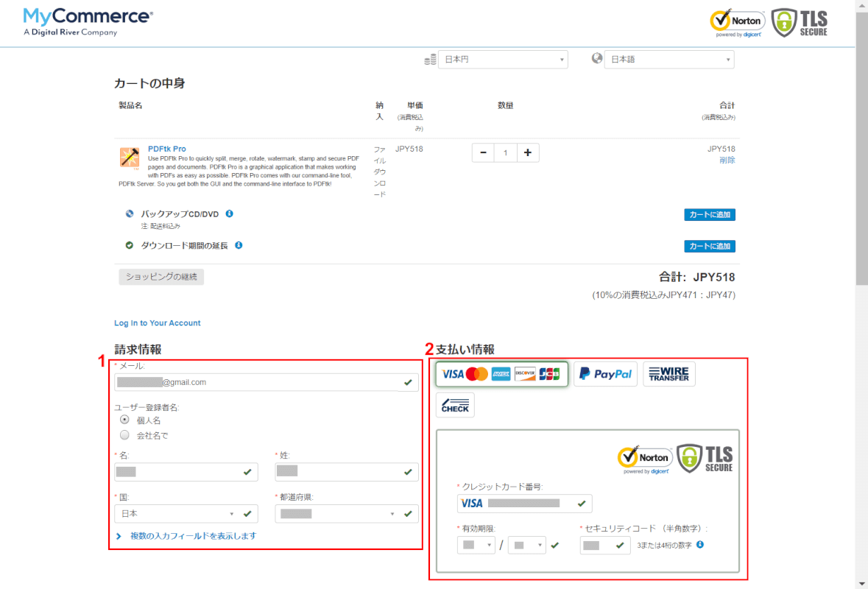This screenshot has height=589, width=868.
Task: Click TLS Secure badge inside payment box
Action: pyautogui.click(x=705, y=459)
